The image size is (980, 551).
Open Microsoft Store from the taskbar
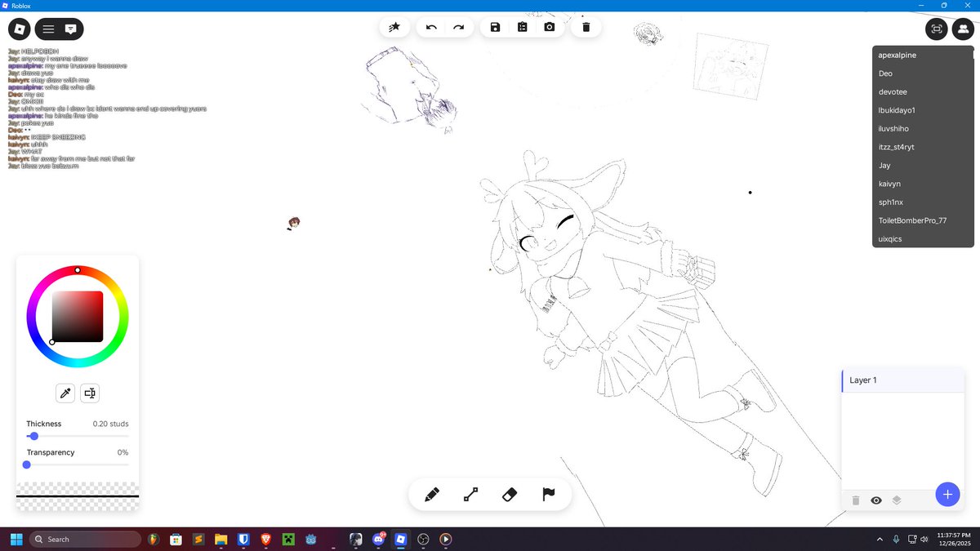pyautogui.click(x=175, y=539)
